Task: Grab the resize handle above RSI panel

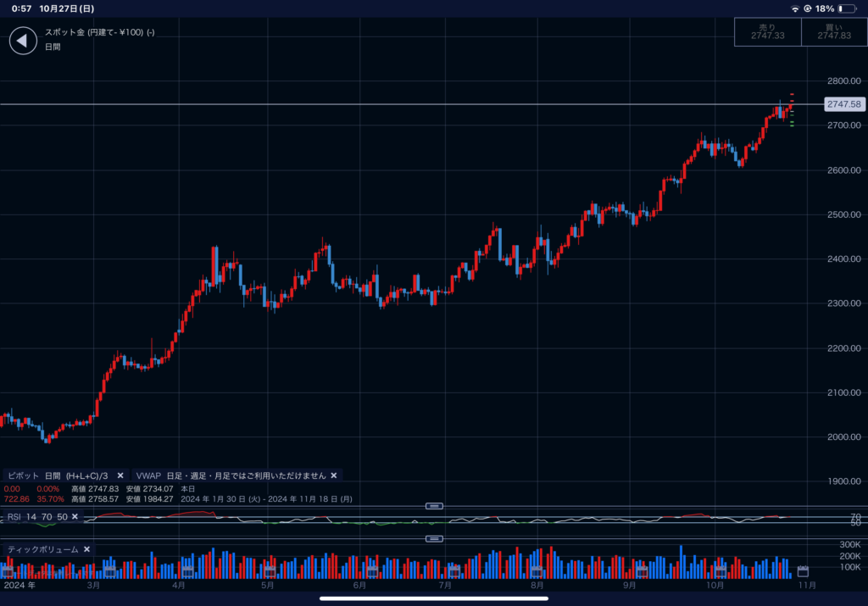Action: [x=434, y=505]
